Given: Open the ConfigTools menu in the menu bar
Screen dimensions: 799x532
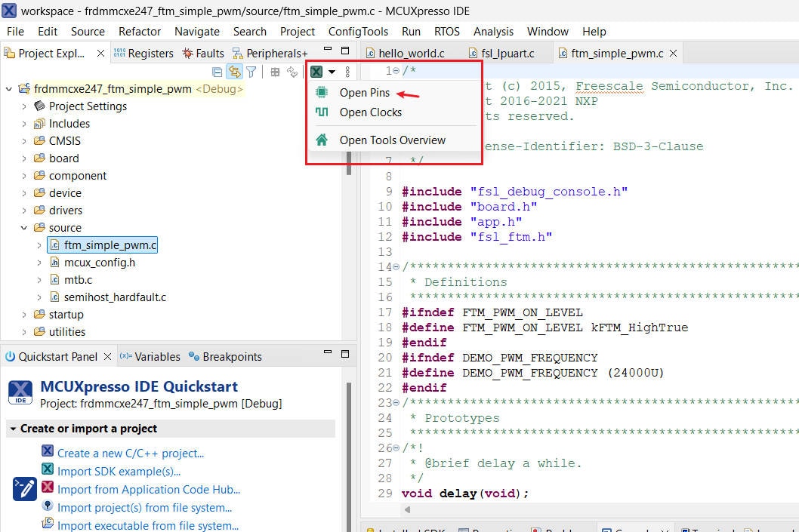Looking at the screenshot, I should tap(358, 31).
